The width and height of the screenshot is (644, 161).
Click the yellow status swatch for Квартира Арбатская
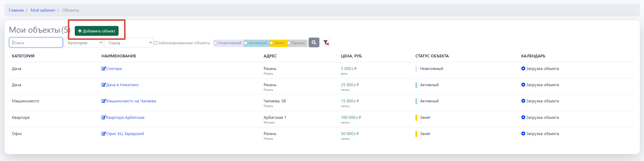[416, 118]
